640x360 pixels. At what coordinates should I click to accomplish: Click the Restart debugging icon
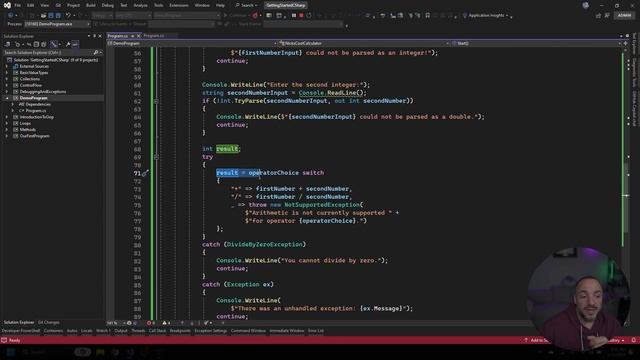pos(309,16)
